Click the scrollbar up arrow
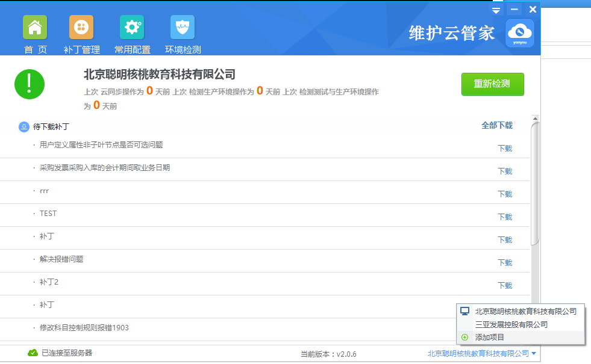 click(x=535, y=119)
